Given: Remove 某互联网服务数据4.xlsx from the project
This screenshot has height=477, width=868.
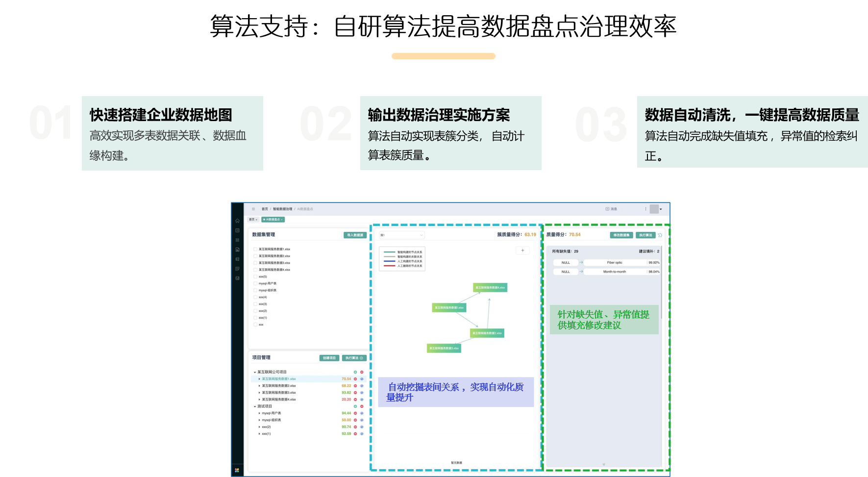Looking at the screenshot, I should pos(355,400).
